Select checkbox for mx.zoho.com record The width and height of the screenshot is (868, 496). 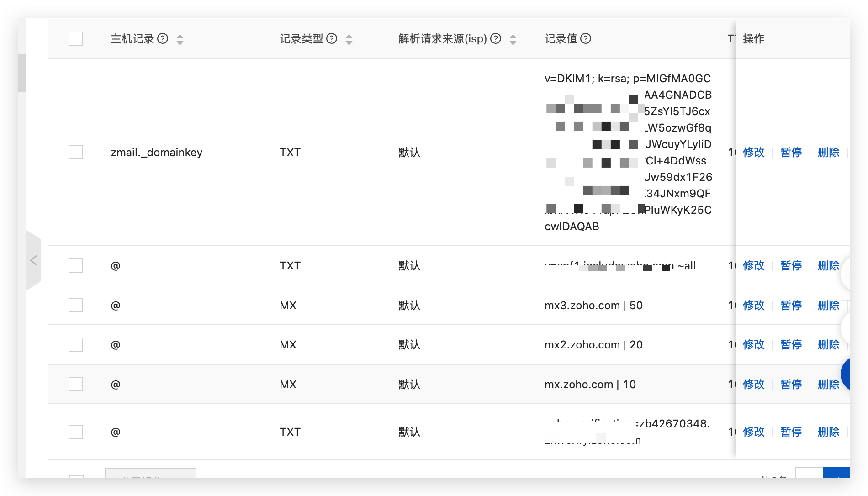point(76,384)
